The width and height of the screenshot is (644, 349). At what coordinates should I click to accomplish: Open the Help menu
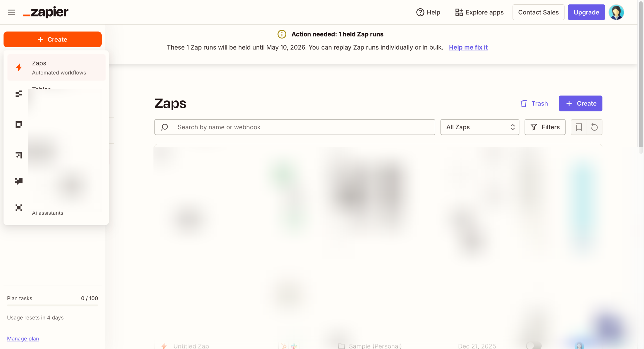(x=428, y=12)
